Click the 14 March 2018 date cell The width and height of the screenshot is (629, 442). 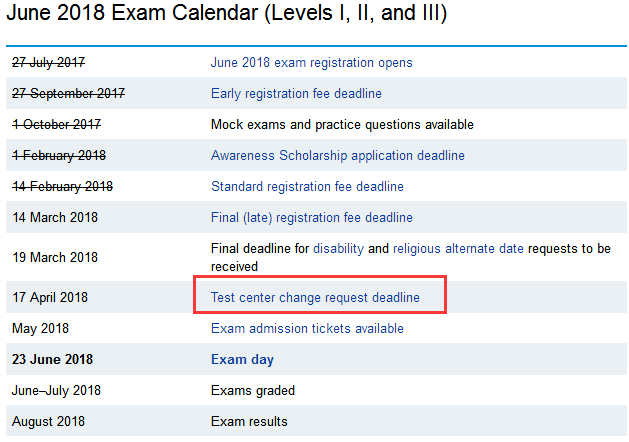click(55, 217)
